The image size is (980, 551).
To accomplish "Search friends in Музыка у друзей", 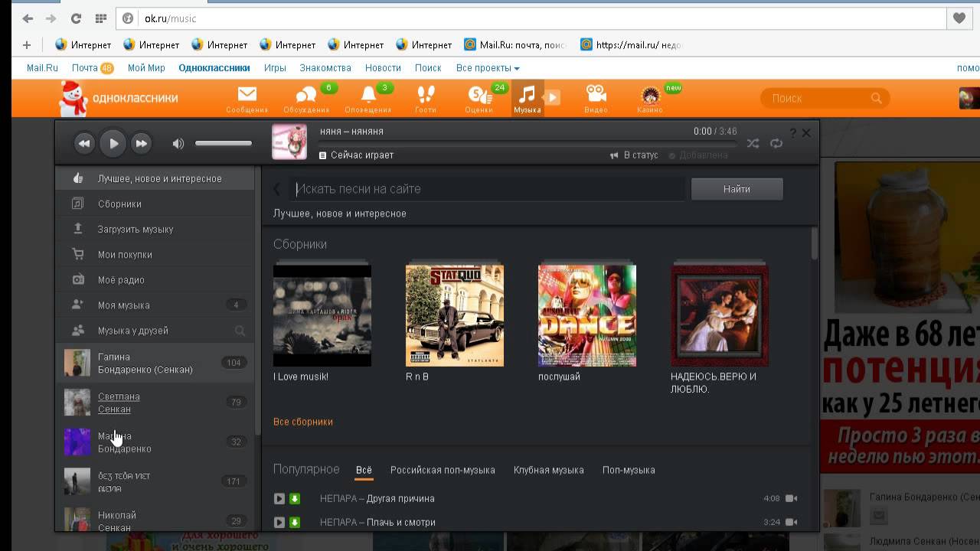I will 240,331.
